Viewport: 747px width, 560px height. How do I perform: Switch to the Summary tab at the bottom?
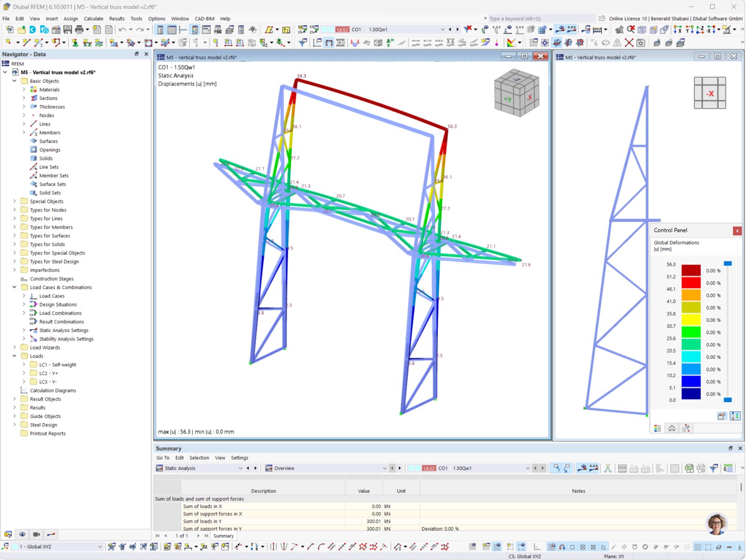(x=223, y=536)
